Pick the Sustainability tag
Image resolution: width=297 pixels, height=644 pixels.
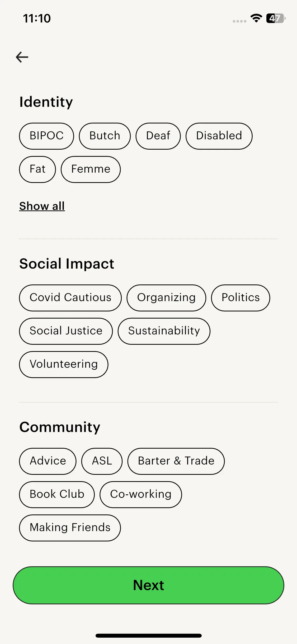point(164,331)
